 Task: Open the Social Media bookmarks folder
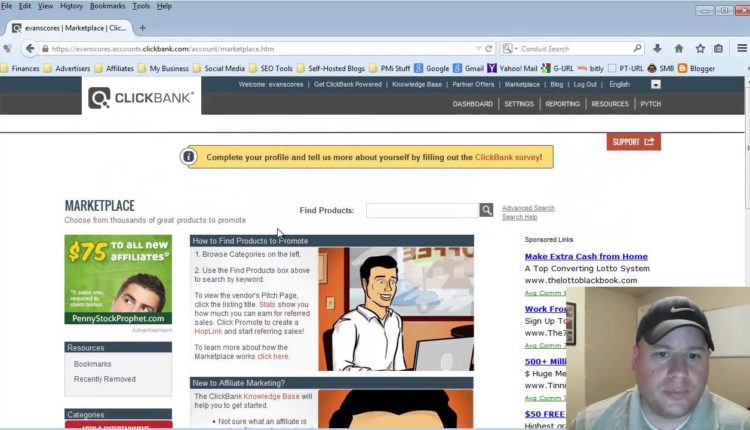[x=219, y=68]
